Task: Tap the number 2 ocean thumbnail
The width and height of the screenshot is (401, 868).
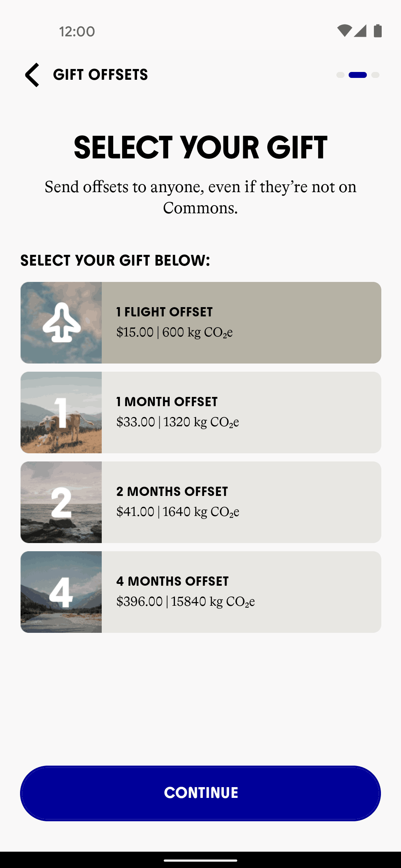Action: 61,502
